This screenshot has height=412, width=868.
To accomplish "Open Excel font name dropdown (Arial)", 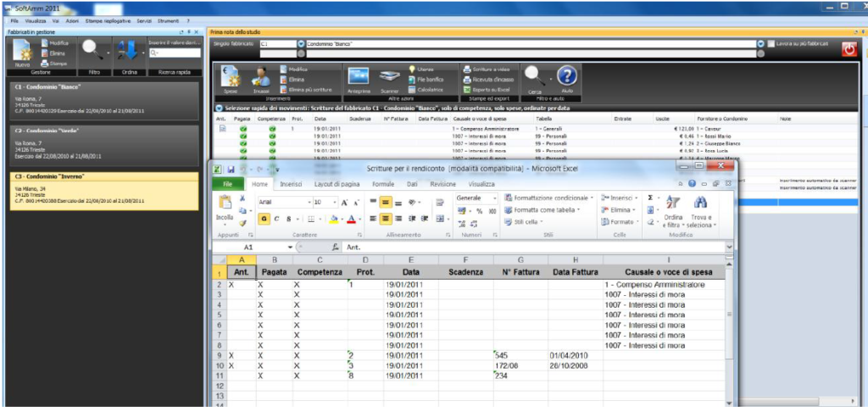I will 308,203.
